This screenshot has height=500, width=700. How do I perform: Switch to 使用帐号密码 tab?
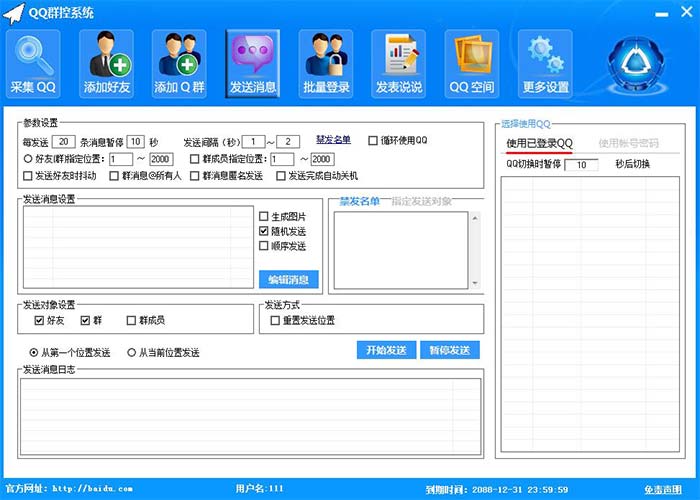(628, 143)
